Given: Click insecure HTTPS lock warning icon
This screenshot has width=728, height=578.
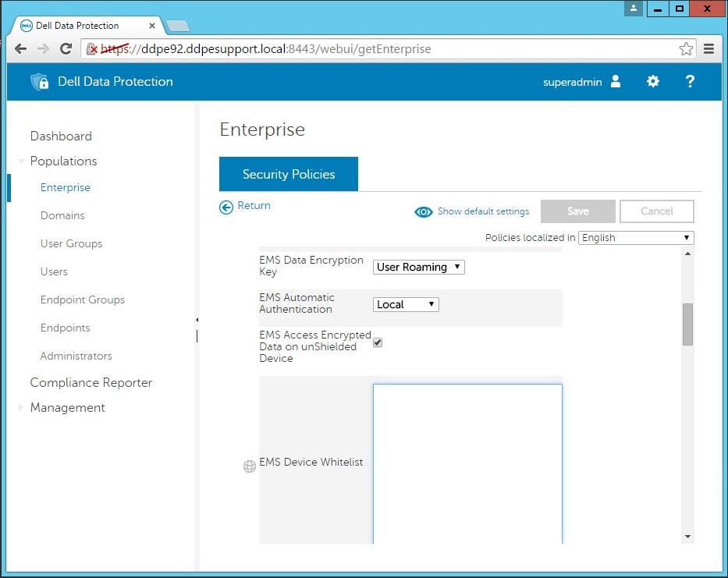Looking at the screenshot, I should (x=92, y=48).
